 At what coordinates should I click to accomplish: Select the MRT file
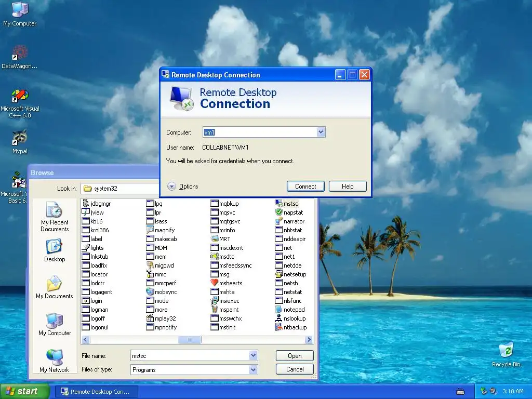(x=220, y=239)
